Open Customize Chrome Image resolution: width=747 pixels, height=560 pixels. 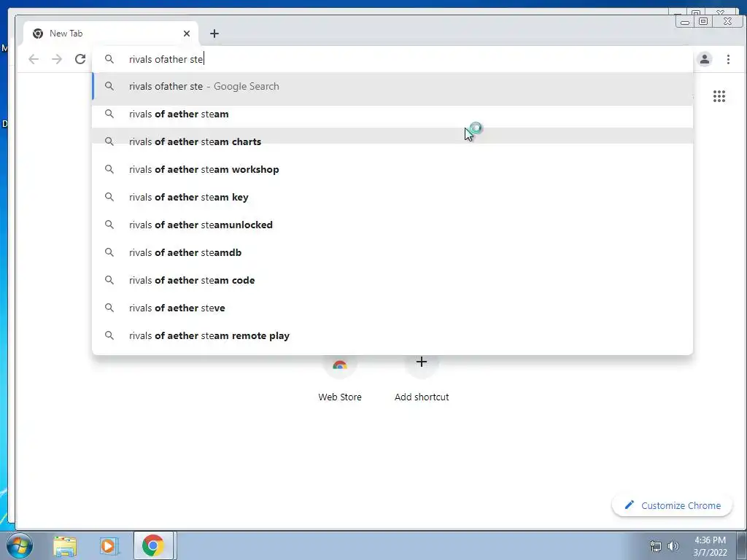point(672,505)
